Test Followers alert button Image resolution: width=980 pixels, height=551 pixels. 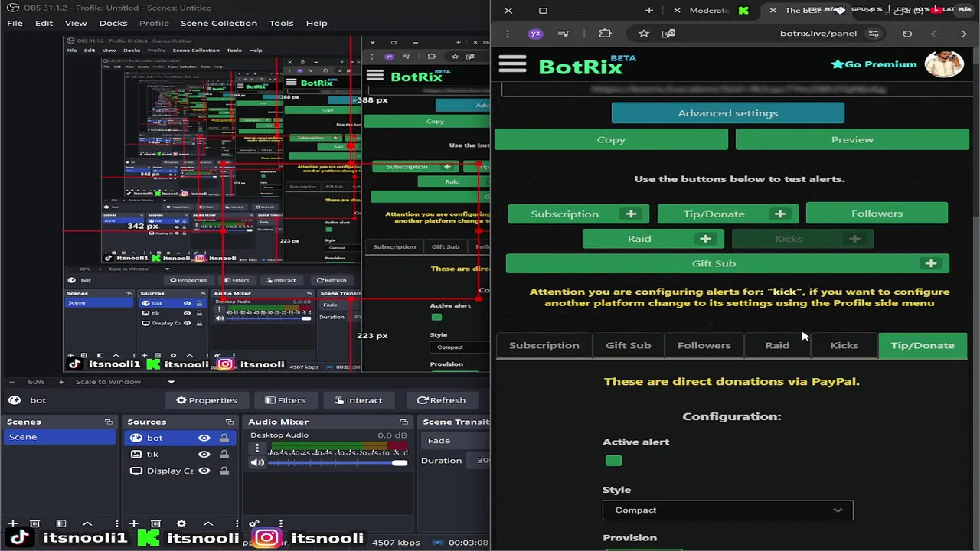pos(877,214)
